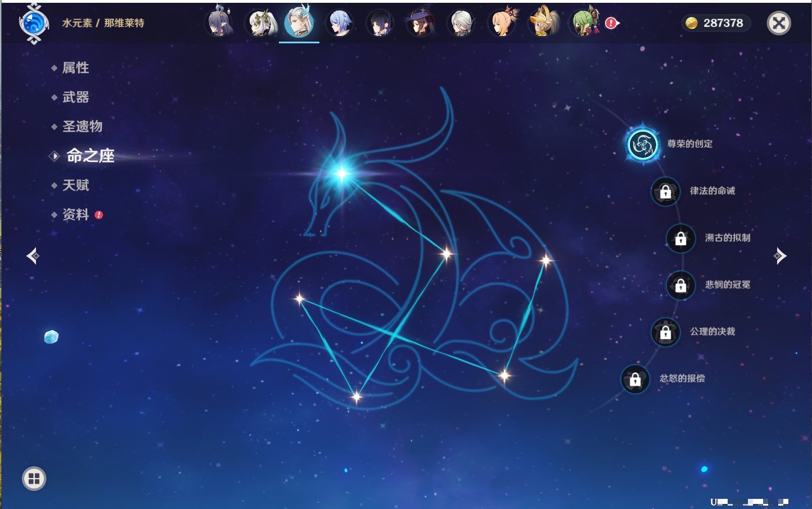
Task: Click the Mora coin balance 287378
Action: [x=716, y=23]
